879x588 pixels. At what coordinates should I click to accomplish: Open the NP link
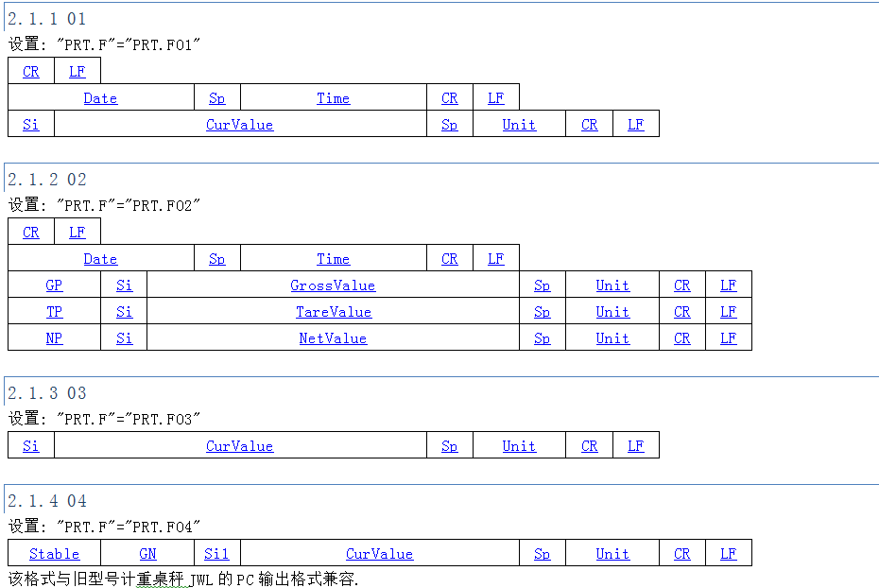54,338
